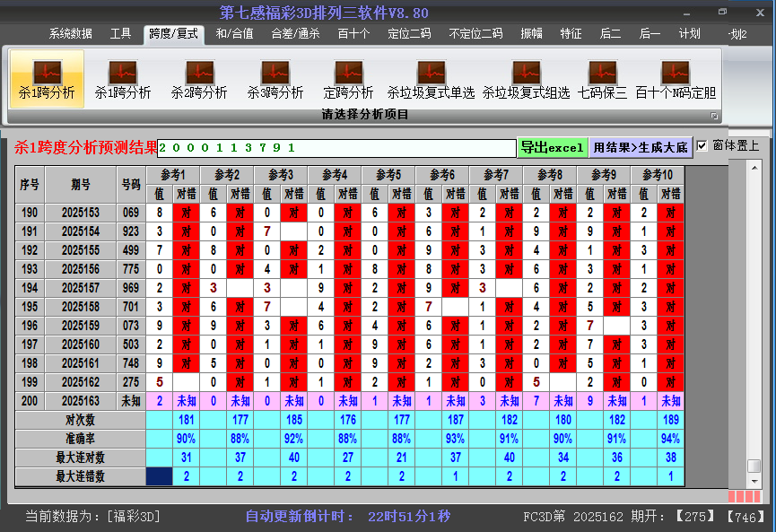The width and height of the screenshot is (776, 532).
Task: Click the 参考4 column header
Action: tap(335, 175)
